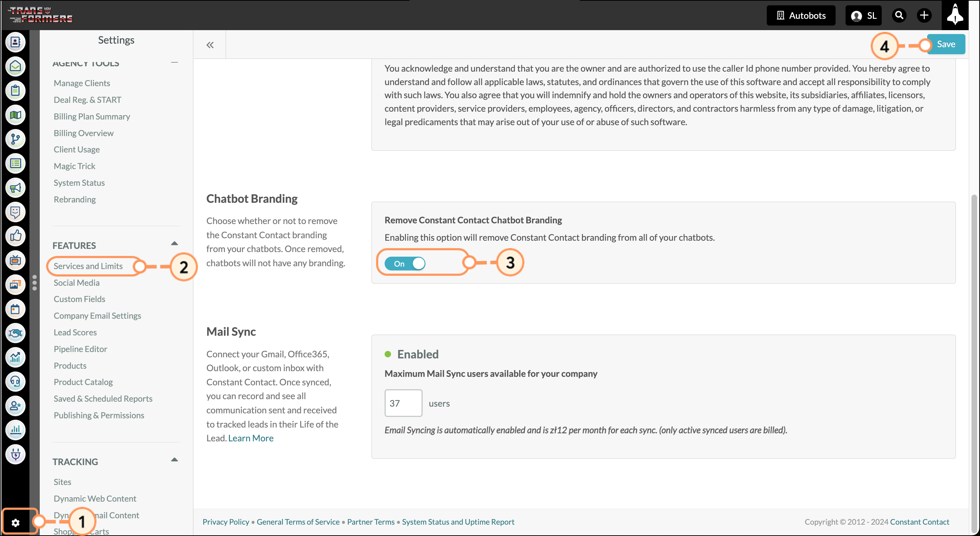Click the Transformers logo
Image resolution: width=980 pixels, height=536 pixels.
[40, 15]
